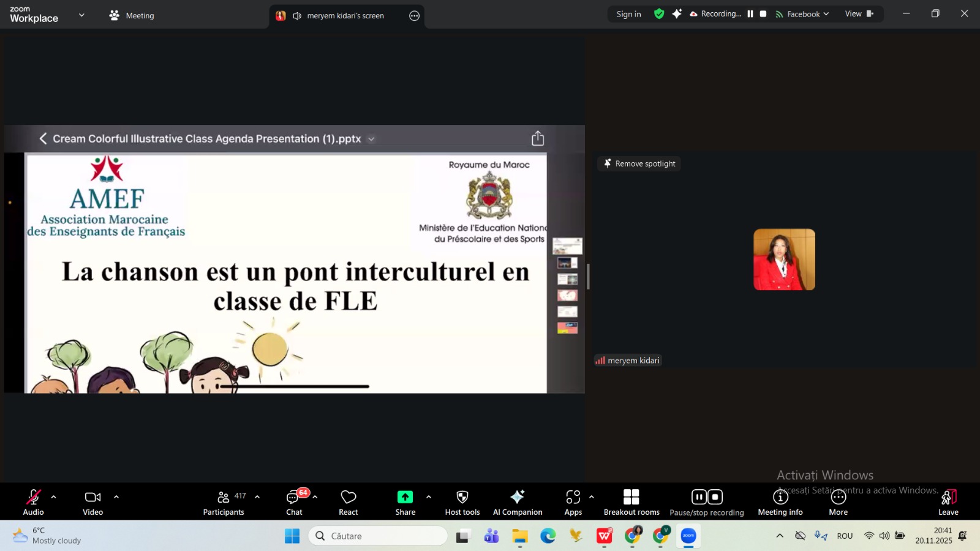The height and width of the screenshot is (551, 980).
Task: Switch to meryem kidari's screen tab
Action: 345,16
